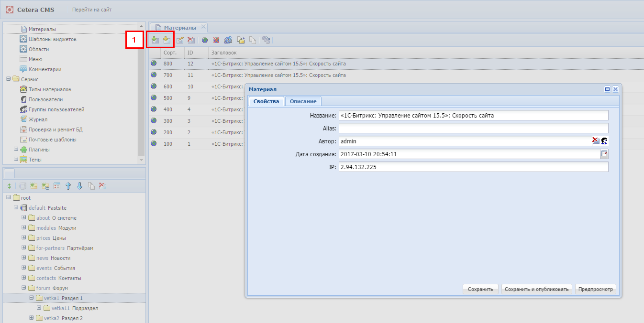Switch to the Описание tab
Image resolution: width=644 pixels, height=323 pixels.
[x=303, y=101]
